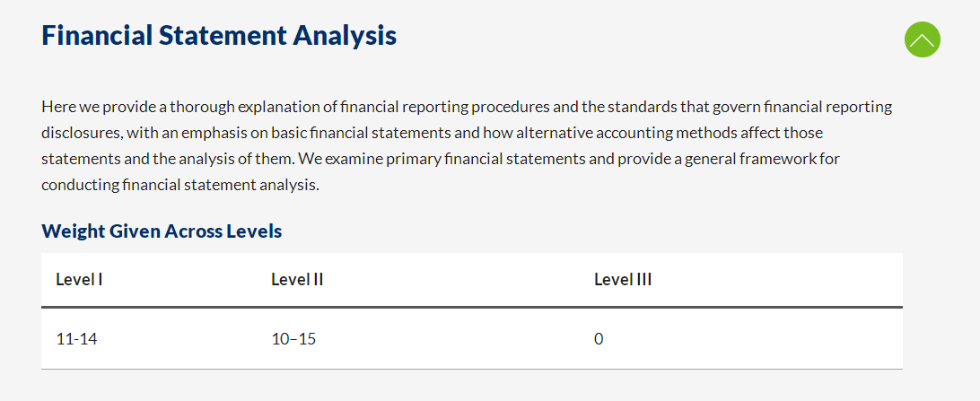The image size is (980, 401).
Task: Click the phrase 'We examine primary financial statements'
Action: pos(442,159)
